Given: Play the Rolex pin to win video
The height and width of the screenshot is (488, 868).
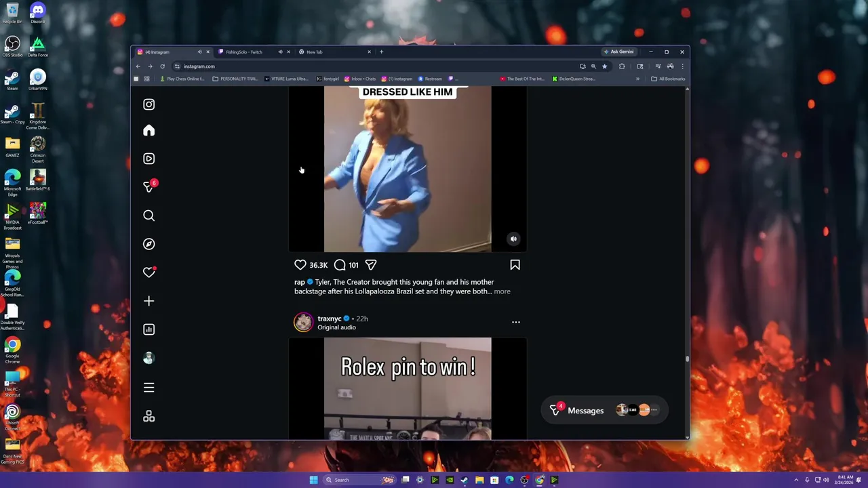Looking at the screenshot, I should coord(408,388).
